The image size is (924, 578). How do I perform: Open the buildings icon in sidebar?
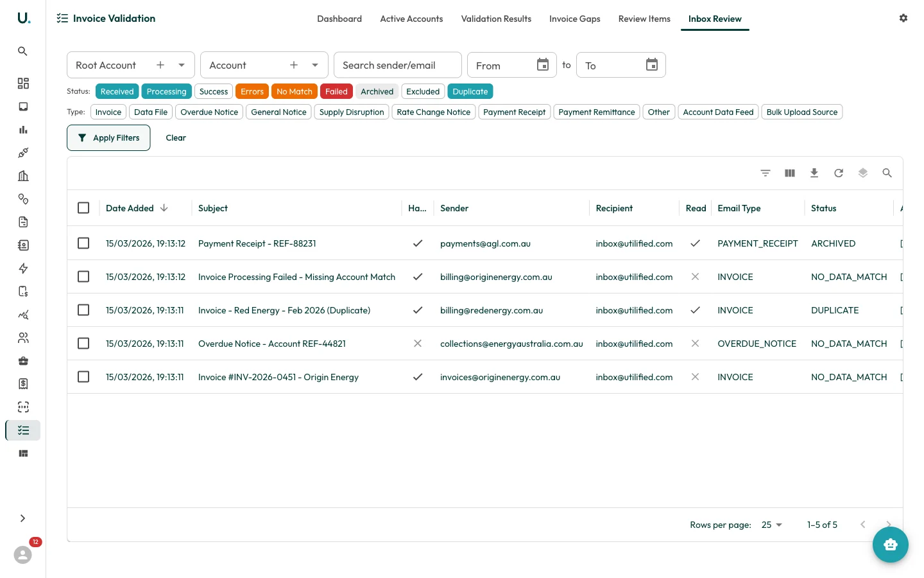point(23,176)
